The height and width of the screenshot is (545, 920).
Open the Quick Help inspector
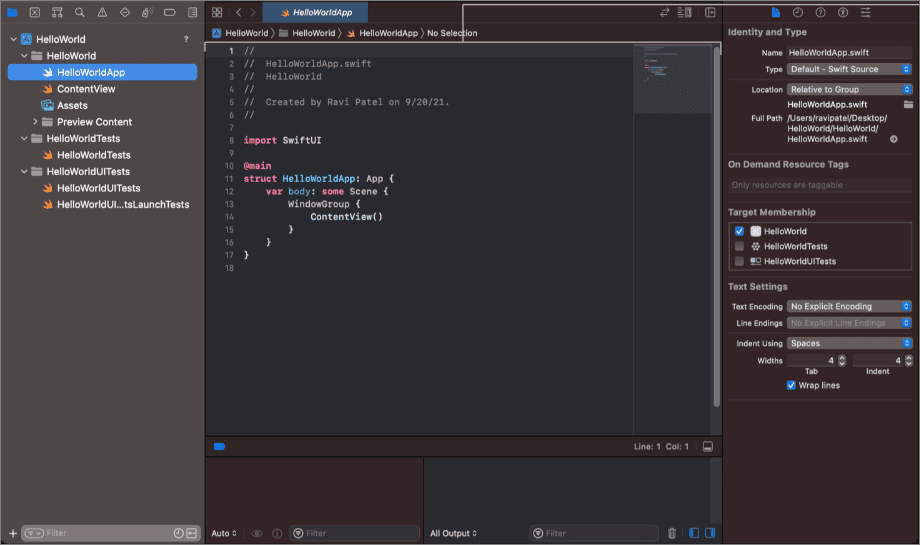820,13
